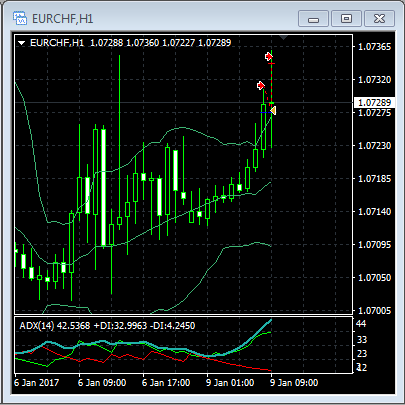Click the 1.07050 price scale value
The width and height of the screenshot is (405, 405).
coord(374,278)
